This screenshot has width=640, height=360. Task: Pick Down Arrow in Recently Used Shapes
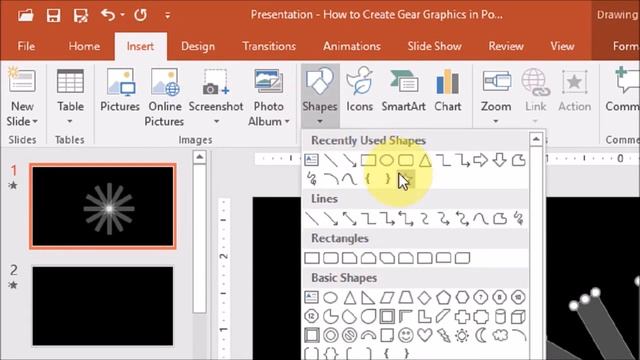click(x=500, y=160)
